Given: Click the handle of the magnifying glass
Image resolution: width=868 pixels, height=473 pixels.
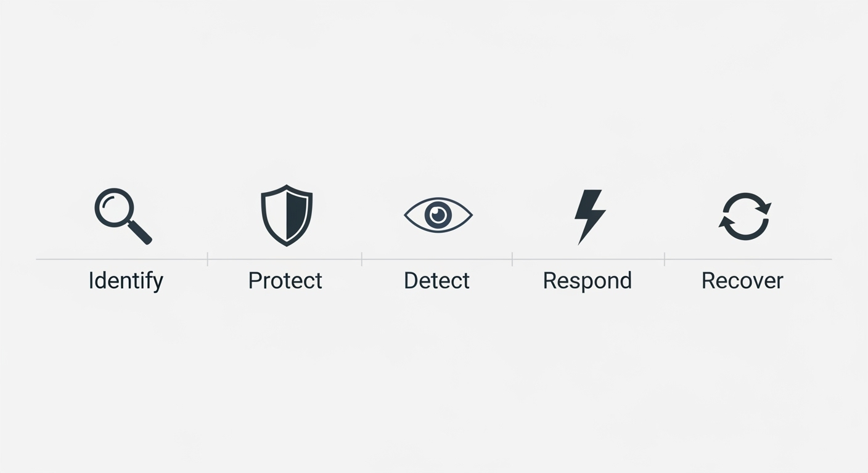Looking at the screenshot, I should click(x=140, y=233).
